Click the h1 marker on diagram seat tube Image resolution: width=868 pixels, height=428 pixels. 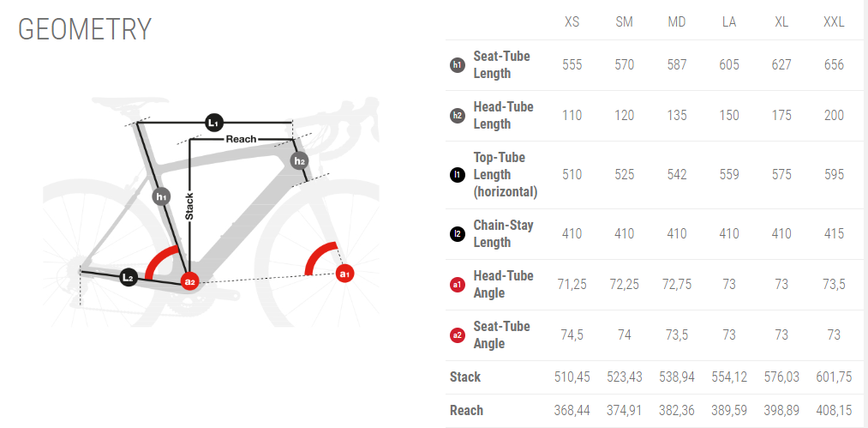click(x=161, y=196)
